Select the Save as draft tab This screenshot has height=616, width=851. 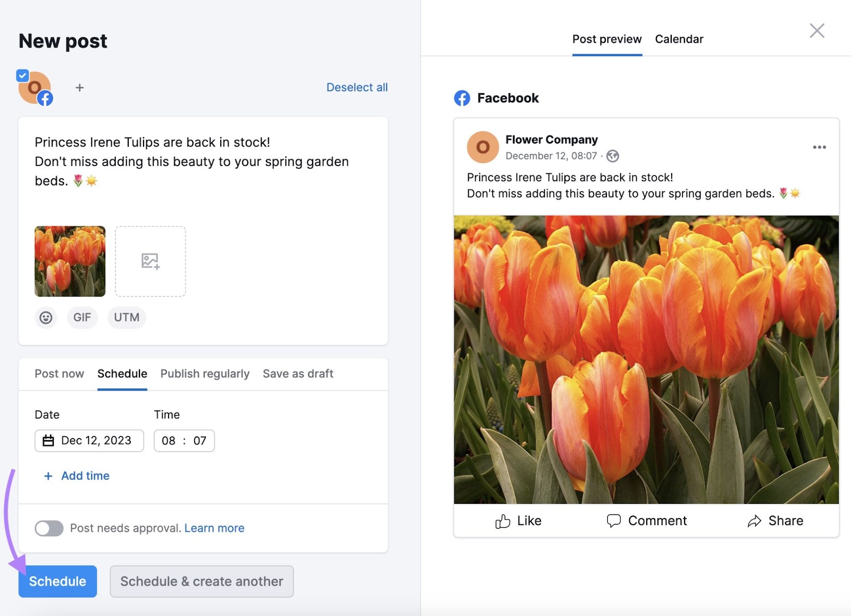pos(297,374)
